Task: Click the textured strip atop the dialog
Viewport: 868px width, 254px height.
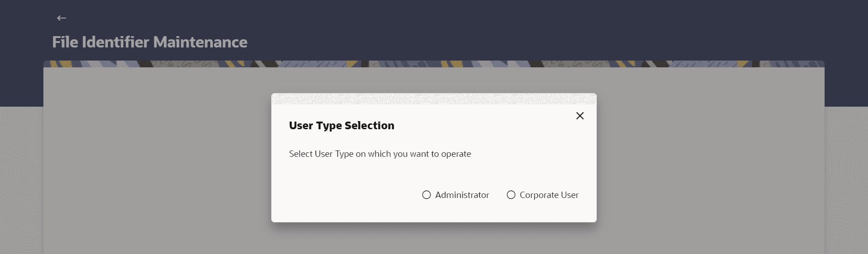Action: point(434,99)
